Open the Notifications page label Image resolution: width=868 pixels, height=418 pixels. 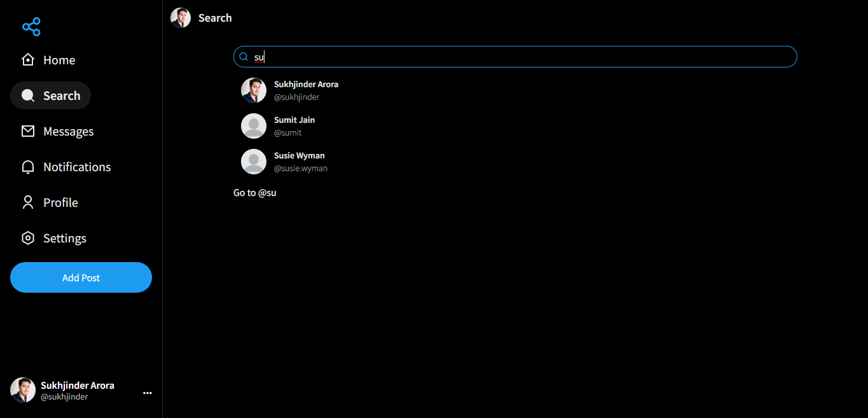(77, 167)
